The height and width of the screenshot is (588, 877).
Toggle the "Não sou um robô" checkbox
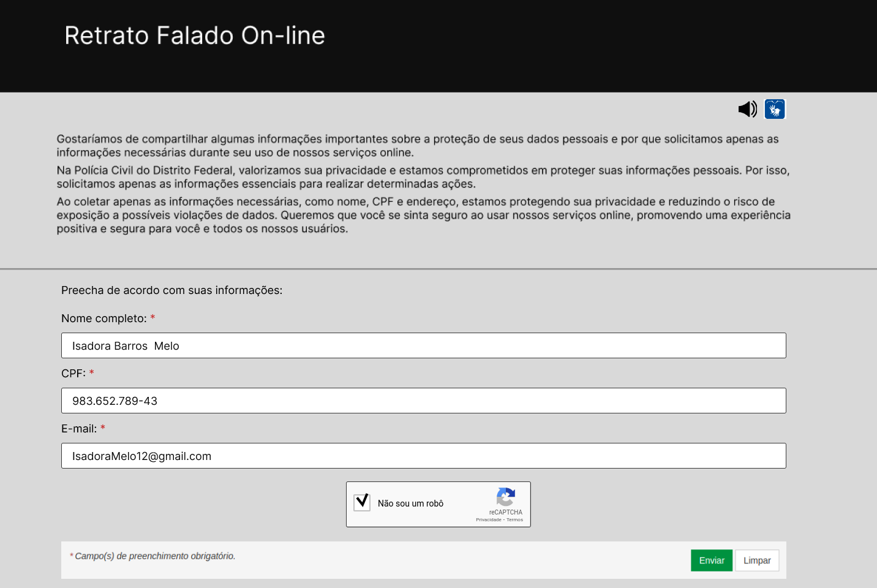[362, 502]
